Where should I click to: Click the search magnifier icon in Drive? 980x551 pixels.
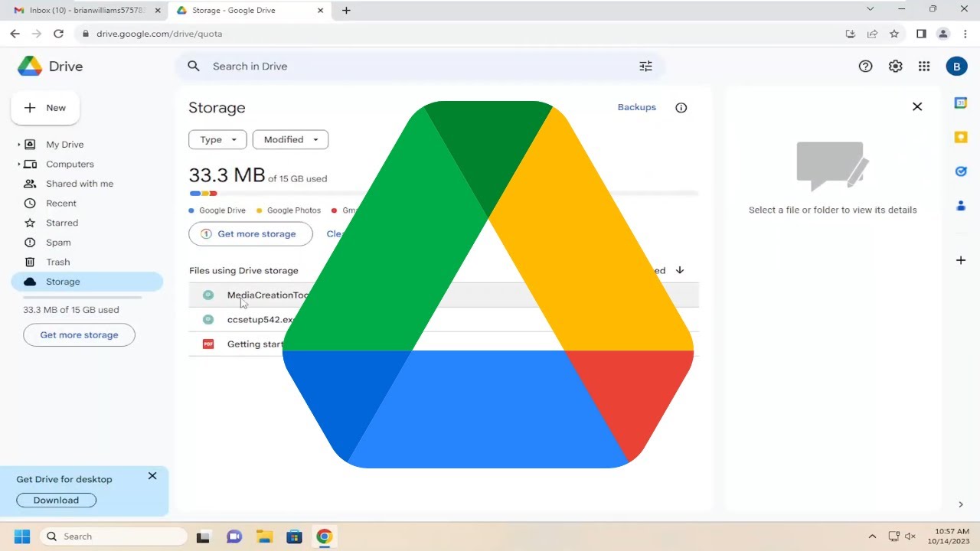coord(194,67)
